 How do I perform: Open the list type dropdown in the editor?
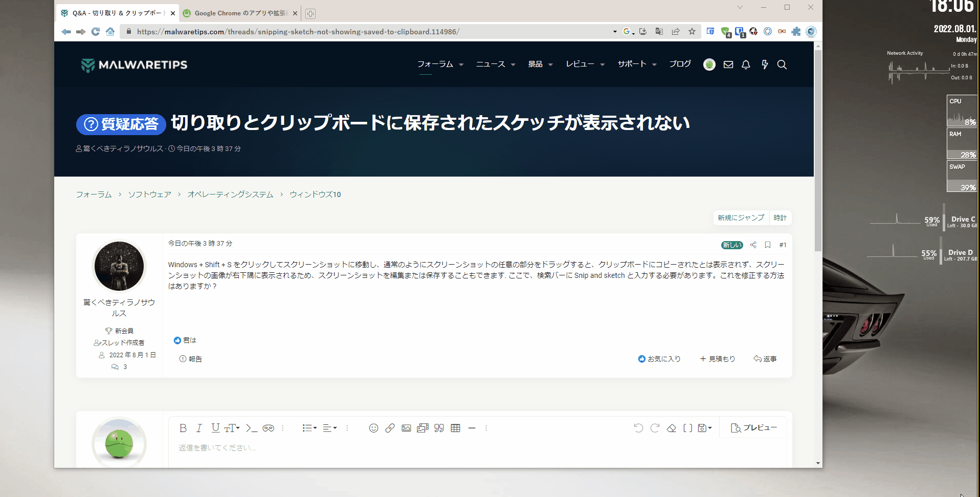(x=310, y=428)
